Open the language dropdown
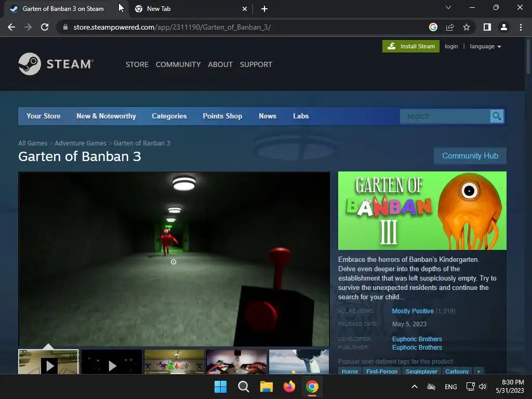This screenshot has width=532, height=399. (x=485, y=46)
